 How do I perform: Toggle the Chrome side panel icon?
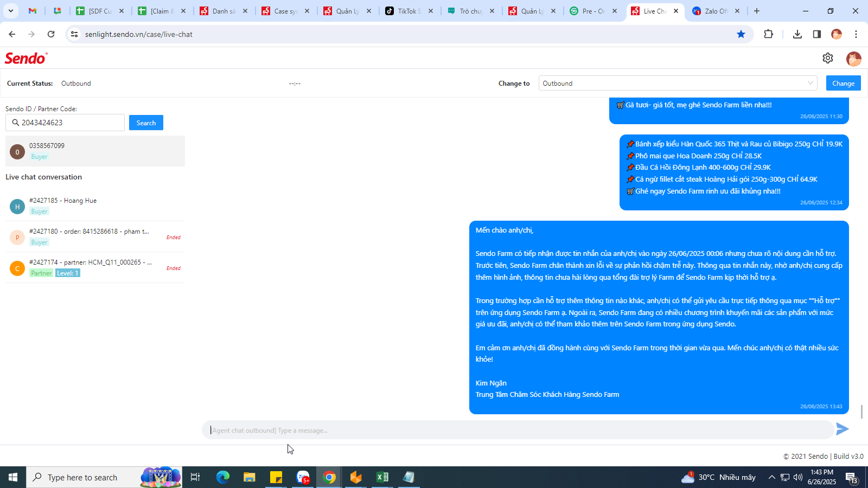[x=816, y=34]
